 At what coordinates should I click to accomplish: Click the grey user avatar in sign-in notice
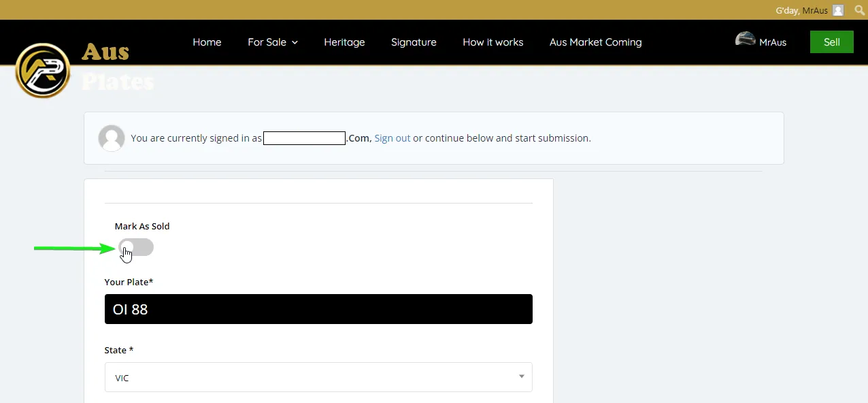[112, 138]
